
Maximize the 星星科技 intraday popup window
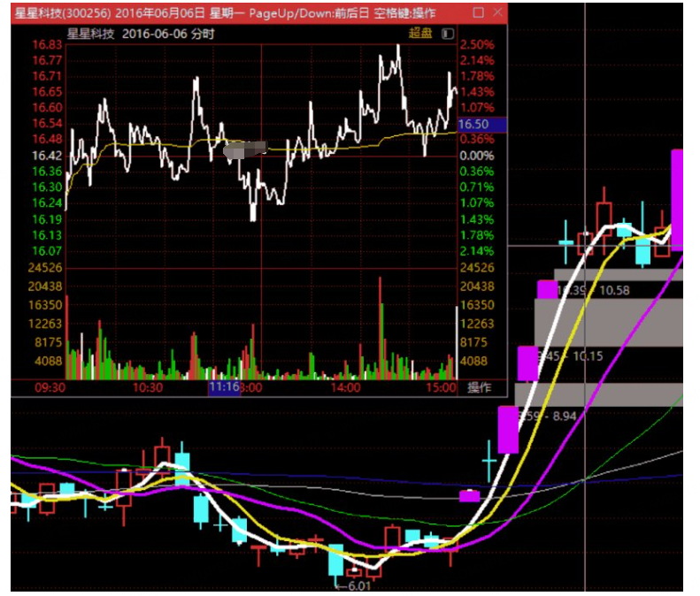[x=478, y=13]
